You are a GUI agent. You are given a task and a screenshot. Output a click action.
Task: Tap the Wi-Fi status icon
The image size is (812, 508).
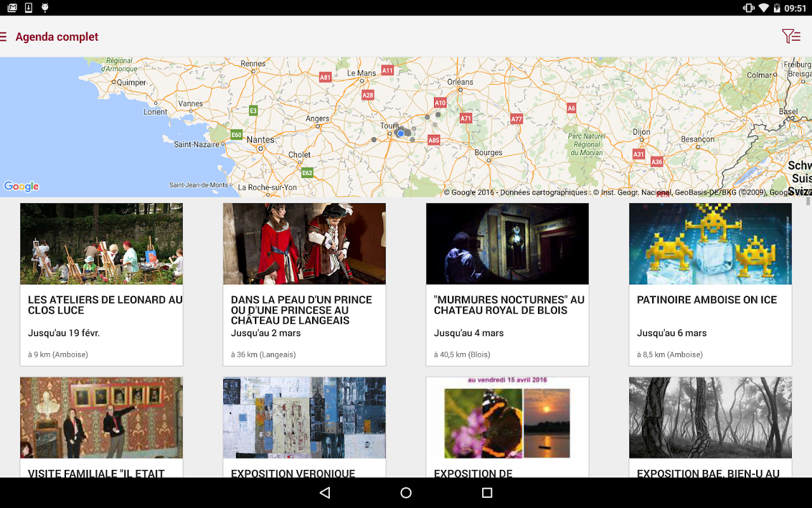point(763,8)
